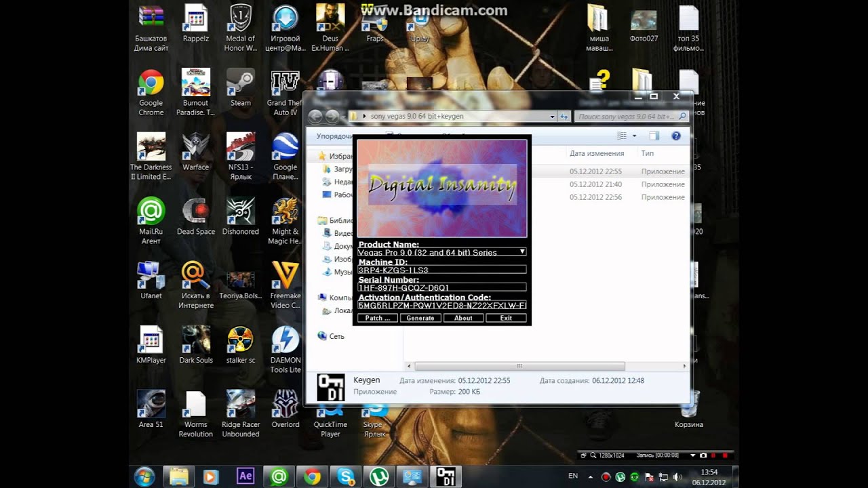This screenshot has height=488, width=868.
Task: Open Overlord desktop shortcut
Action: 285,409
